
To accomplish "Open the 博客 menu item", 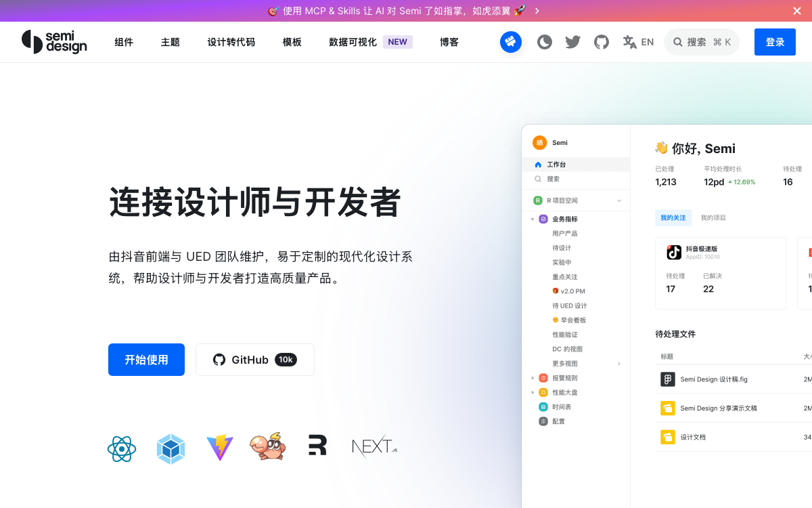I will pyautogui.click(x=449, y=42).
